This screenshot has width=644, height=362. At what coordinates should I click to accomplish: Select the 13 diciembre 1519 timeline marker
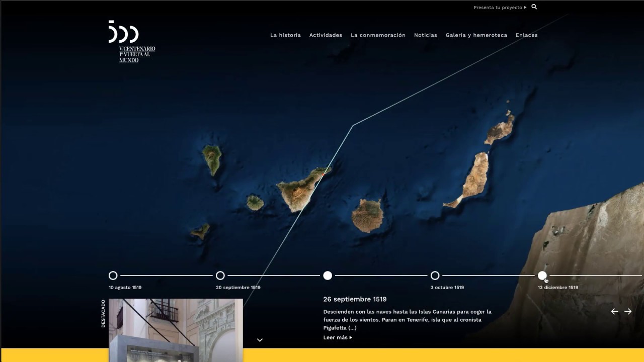point(542,276)
